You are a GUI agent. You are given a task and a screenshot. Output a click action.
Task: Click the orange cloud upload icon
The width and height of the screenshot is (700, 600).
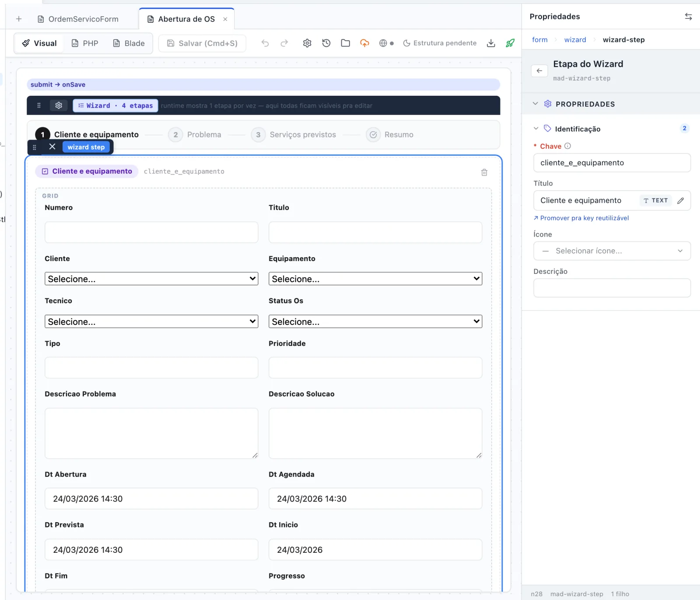point(364,43)
